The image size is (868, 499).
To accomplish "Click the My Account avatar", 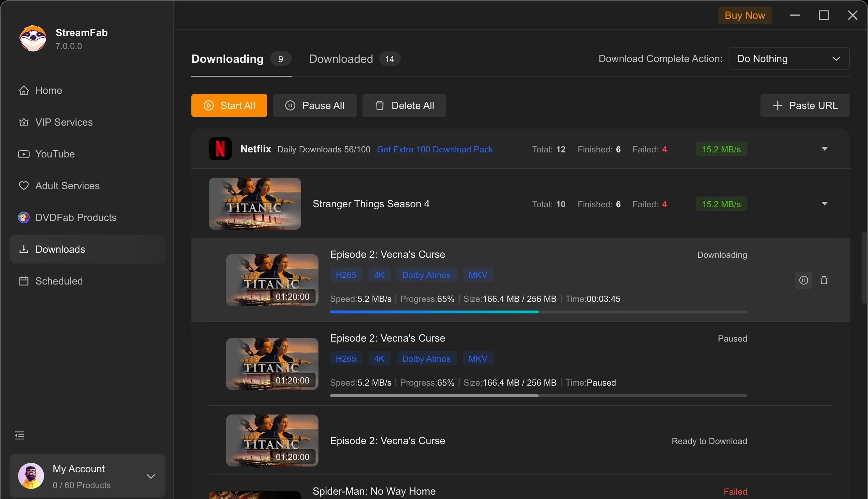I will coord(31,476).
